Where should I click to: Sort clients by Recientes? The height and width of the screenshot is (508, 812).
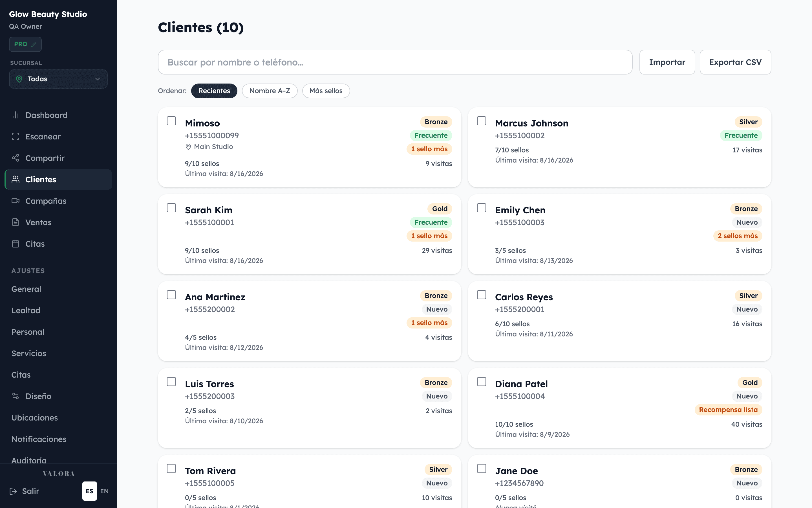214,91
